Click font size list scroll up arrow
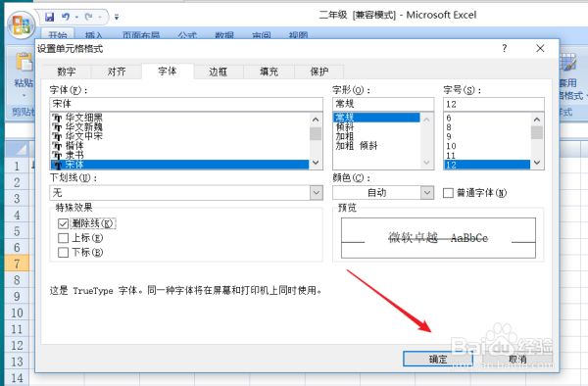Image resolution: width=588 pixels, height=386 pixels. pos(537,120)
